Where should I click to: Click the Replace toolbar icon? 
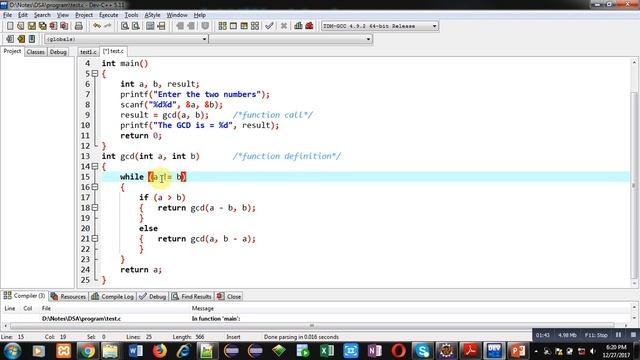click(x=136, y=26)
